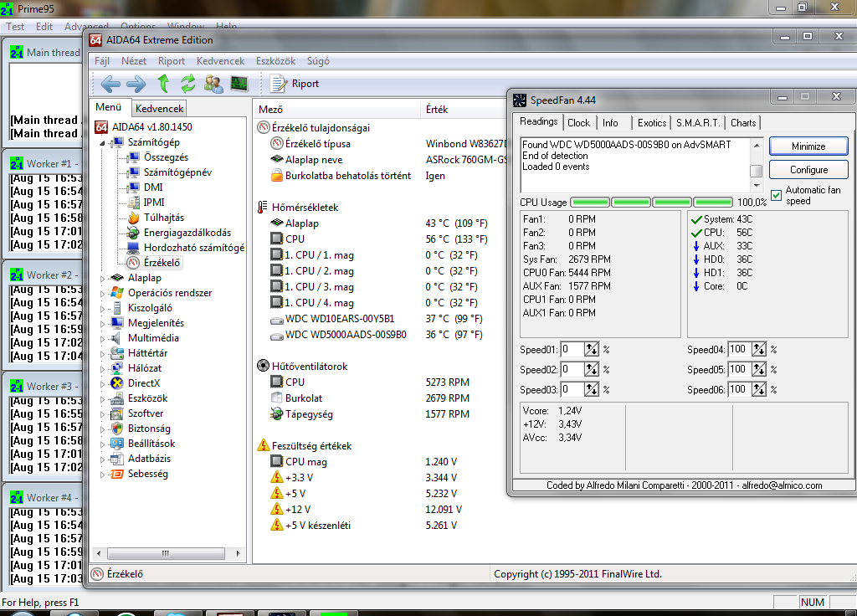Image resolution: width=857 pixels, height=616 pixels.
Task: Collapse the Számítógép tree node
Action: (x=102, y=143)
